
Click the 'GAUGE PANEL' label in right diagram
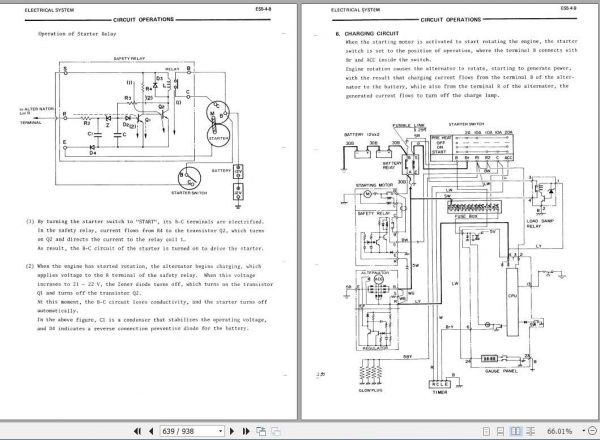pyautogui.click(x=501, y=371)
